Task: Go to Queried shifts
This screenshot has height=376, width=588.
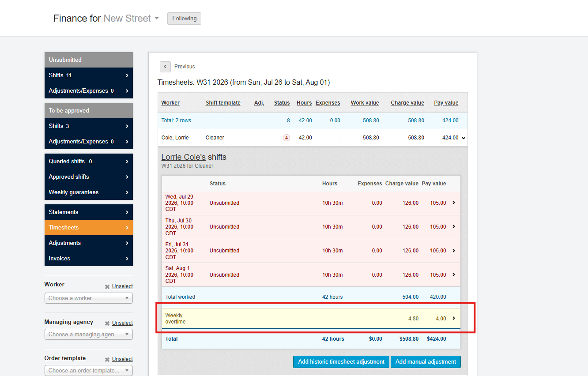Action: [89, 162]
